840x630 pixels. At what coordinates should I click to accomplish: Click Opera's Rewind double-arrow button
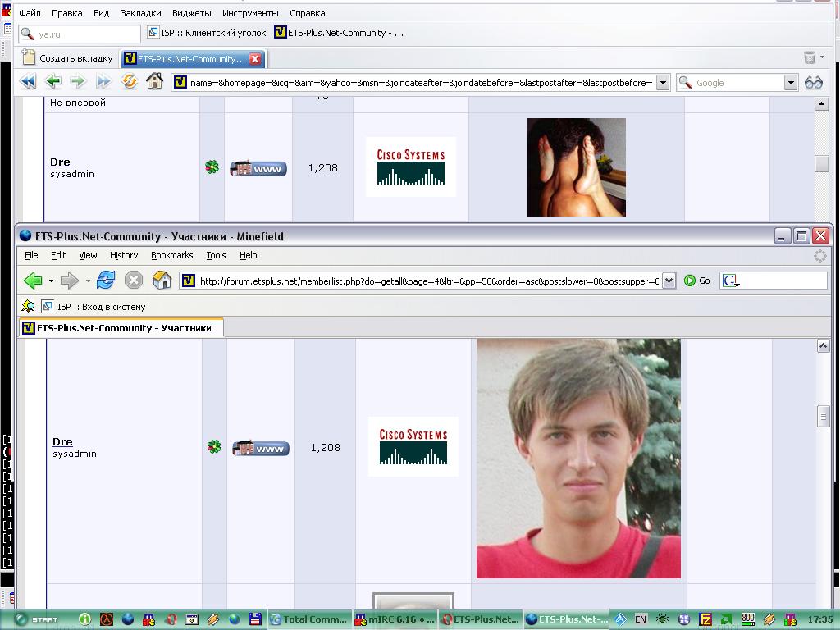tap(27, 81)
